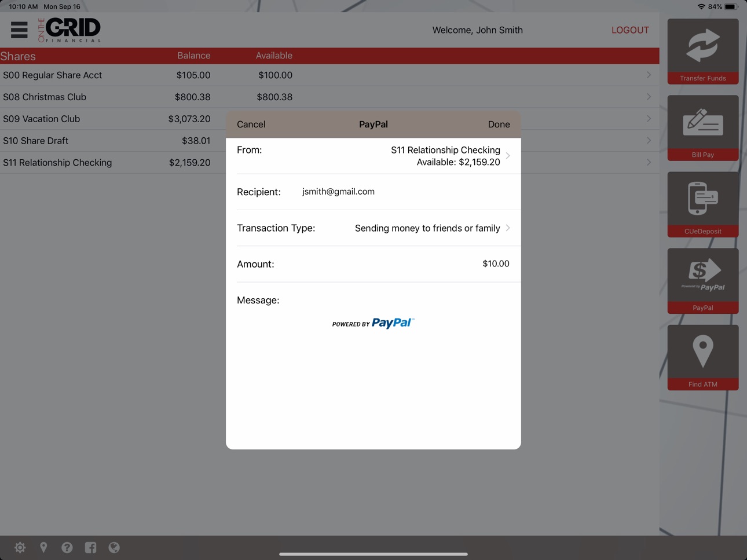
Task: Expand the Transaction Type chevron
Action: (508, 228)
